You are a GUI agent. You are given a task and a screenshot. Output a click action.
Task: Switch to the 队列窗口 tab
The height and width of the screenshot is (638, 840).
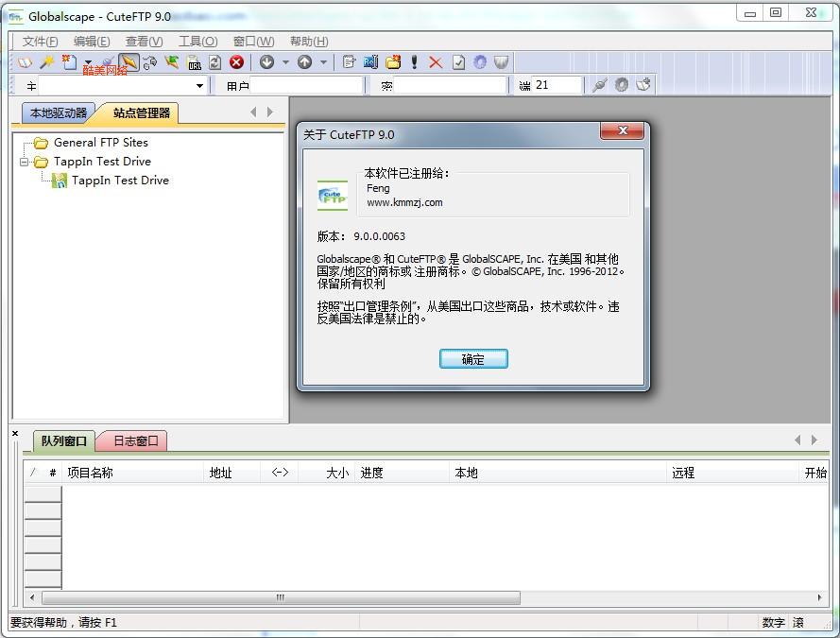(63, 440)
